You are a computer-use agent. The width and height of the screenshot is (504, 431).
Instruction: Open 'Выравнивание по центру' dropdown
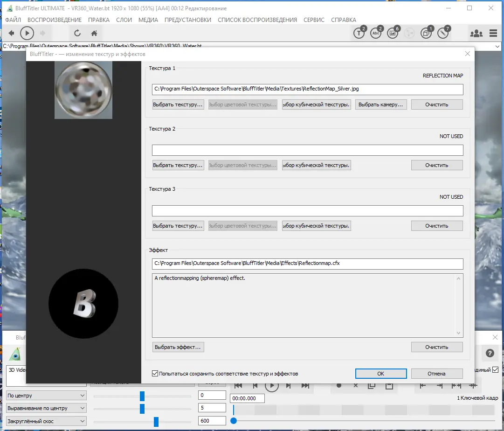(x=46, y=408)
